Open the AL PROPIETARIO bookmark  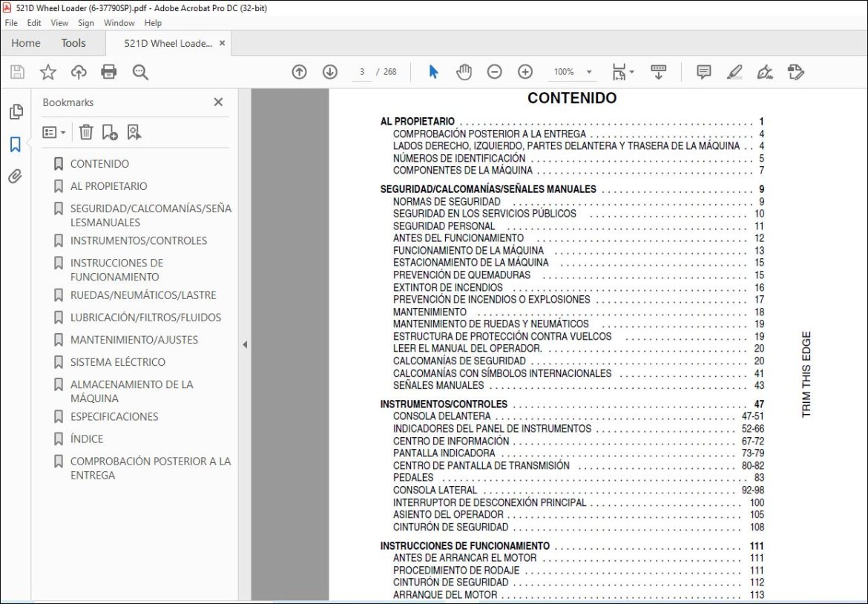[108, 186]
